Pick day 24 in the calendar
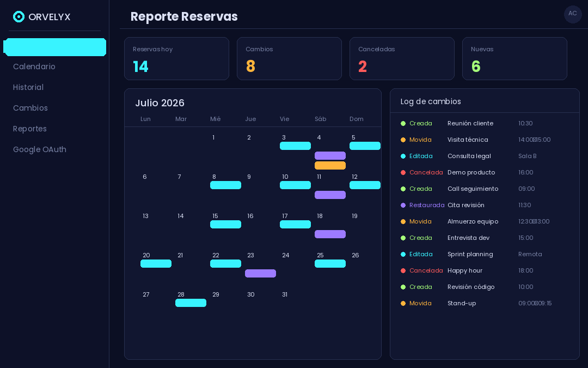 point(285,255)
